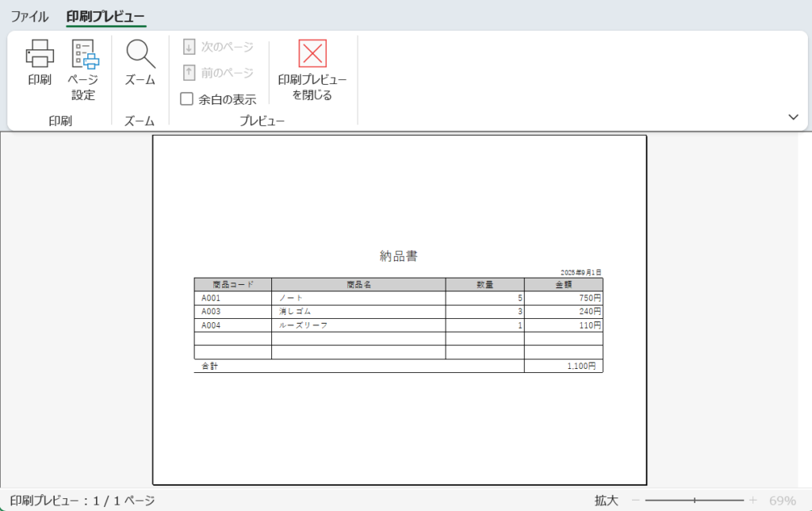Toggle the 余白の表示 margins checkbox
Screen dimensions: 812x511
pos(186,99)
